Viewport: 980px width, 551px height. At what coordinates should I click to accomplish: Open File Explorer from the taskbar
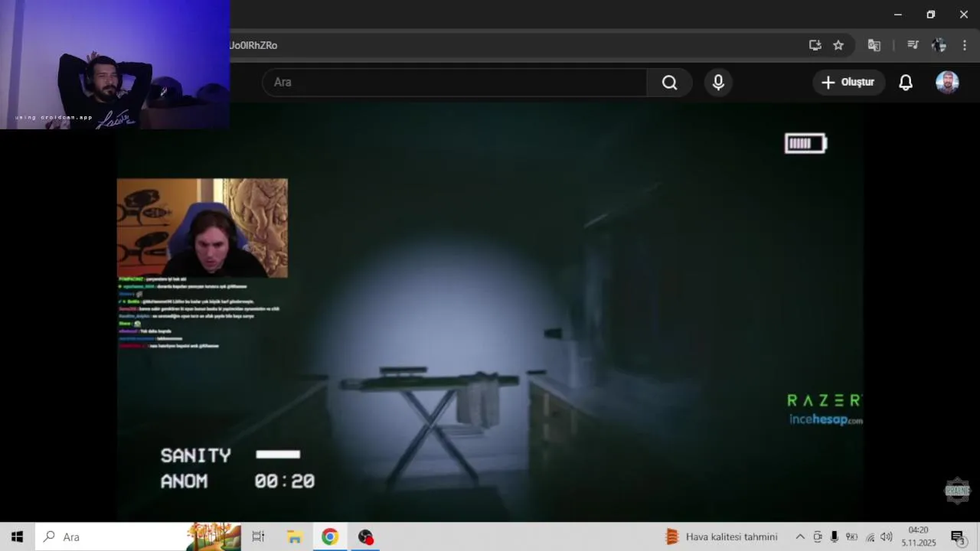[x=295, y=536]
